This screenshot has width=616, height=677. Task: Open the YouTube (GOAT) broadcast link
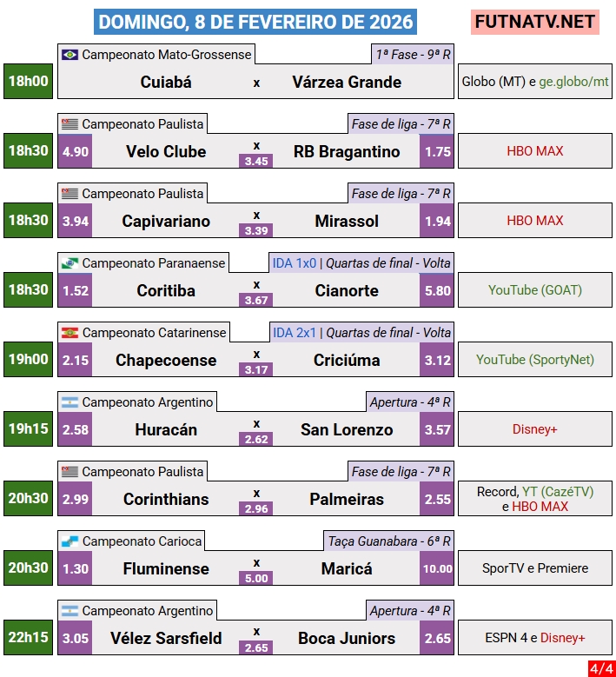(x=535, y=290)
